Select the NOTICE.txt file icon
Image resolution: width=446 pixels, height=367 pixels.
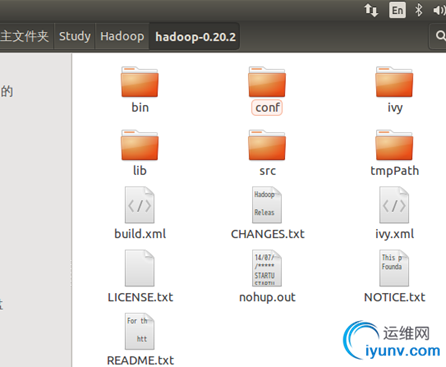(x=394, y=268)
